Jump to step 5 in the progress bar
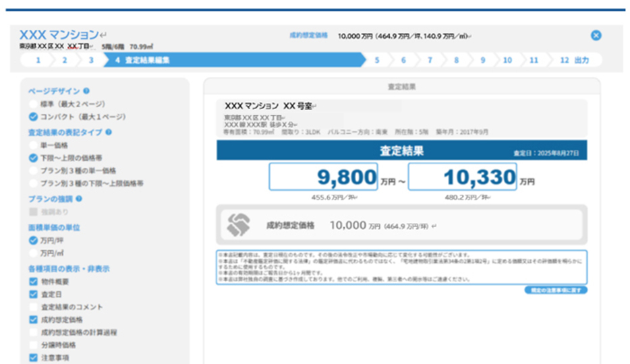Screen dimensions: 630x364 click(x=377, y=60)
